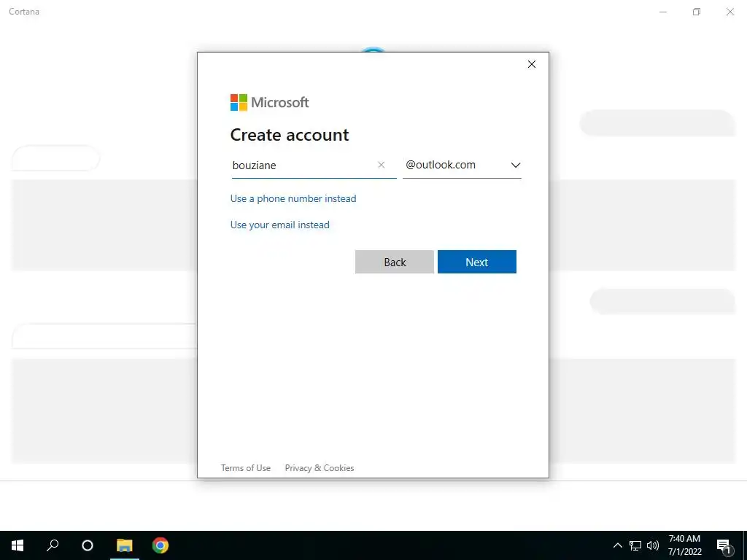
Task: Click the Microsoft logo in dialog
Action: (x=270, y=102)
